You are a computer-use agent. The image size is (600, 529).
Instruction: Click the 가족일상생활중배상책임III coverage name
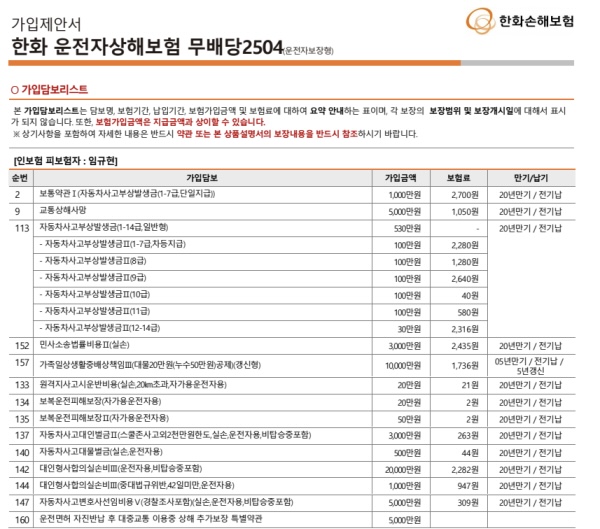coord(150,365)
